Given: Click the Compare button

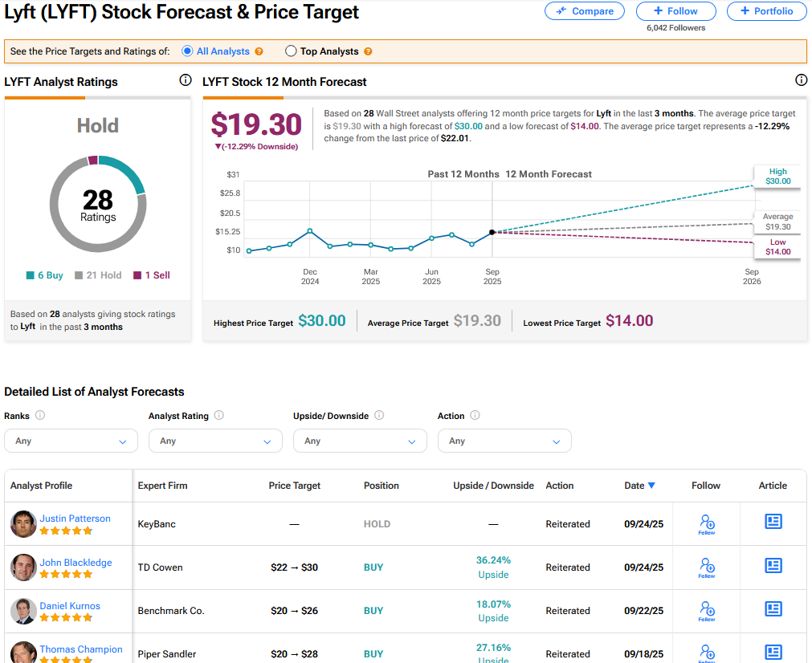Looking at the screenshot, I should tap(584, 11).
